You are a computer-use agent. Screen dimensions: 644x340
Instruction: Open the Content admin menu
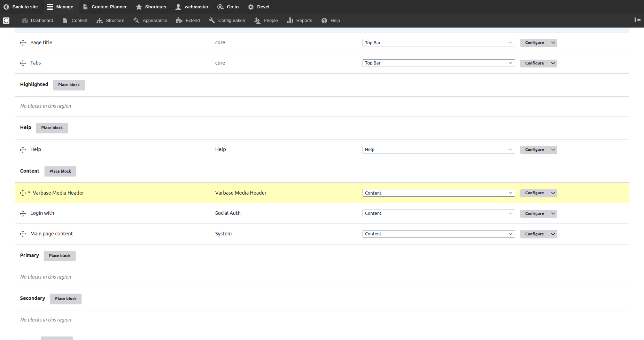pyautogui.click(x=75, y=21)
